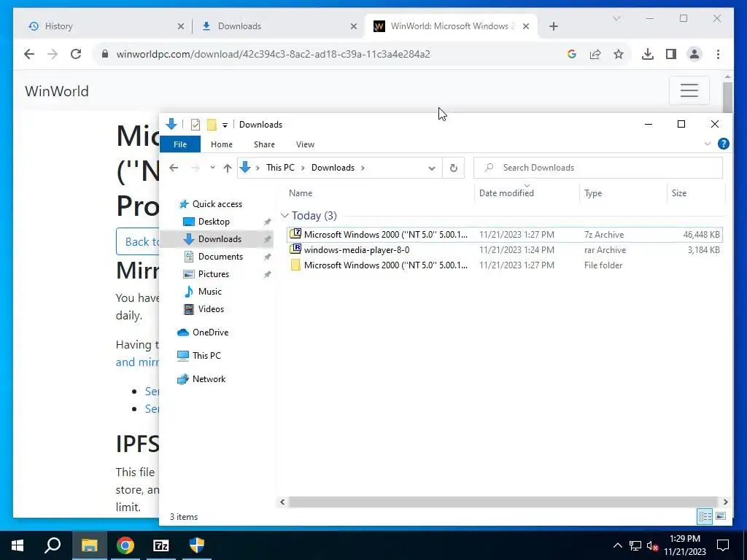
Task: Click Properties icon in quick access toolbar
Action: [196, 125]
